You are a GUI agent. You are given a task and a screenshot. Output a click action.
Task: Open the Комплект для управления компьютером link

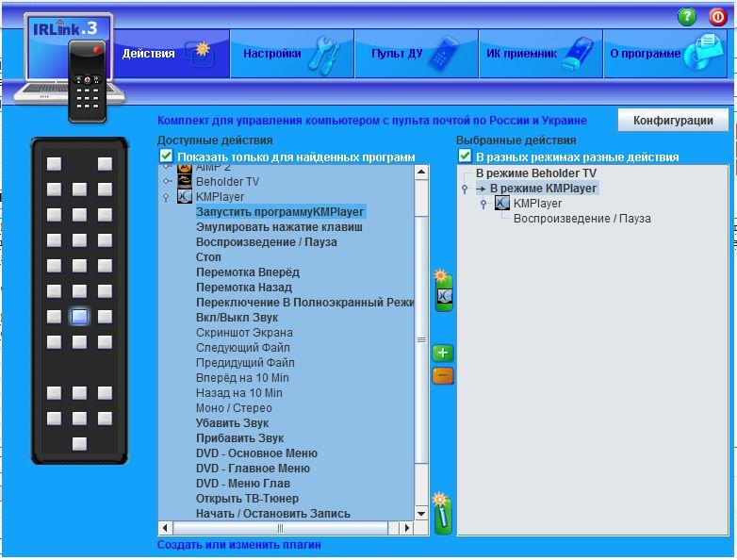tap(371, 121)
